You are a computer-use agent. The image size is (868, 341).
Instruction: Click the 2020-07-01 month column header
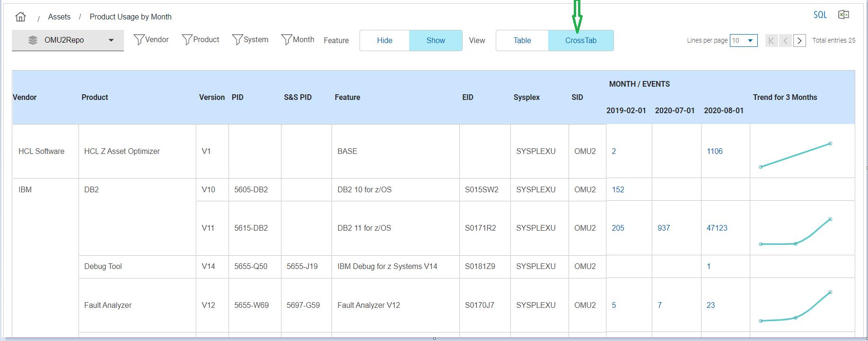click(x=675, y=111)
